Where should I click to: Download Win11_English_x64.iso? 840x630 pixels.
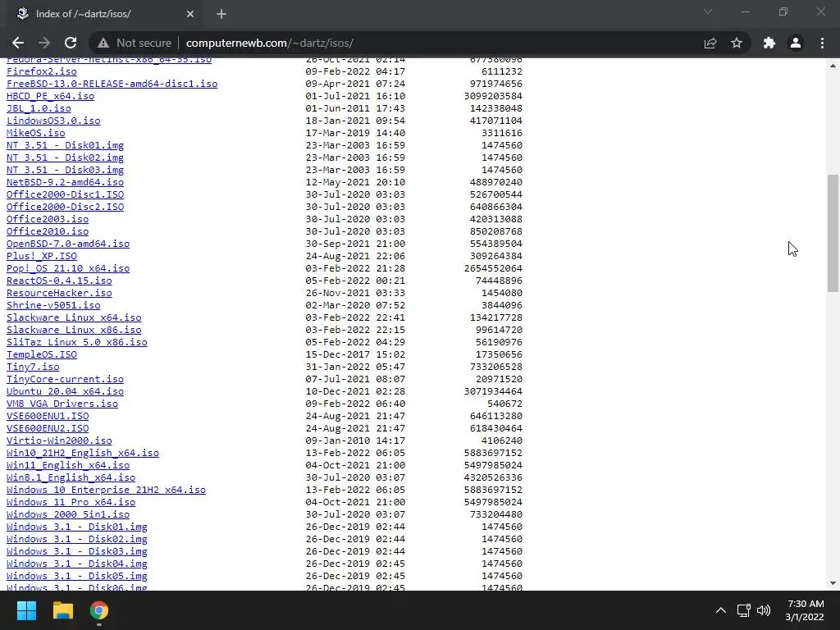(68, 466)
